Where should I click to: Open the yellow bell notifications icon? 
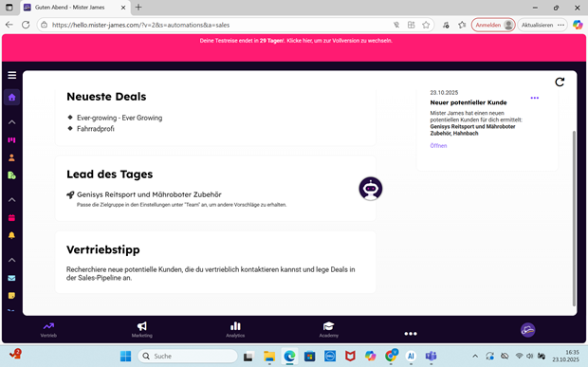pos(12,235)
